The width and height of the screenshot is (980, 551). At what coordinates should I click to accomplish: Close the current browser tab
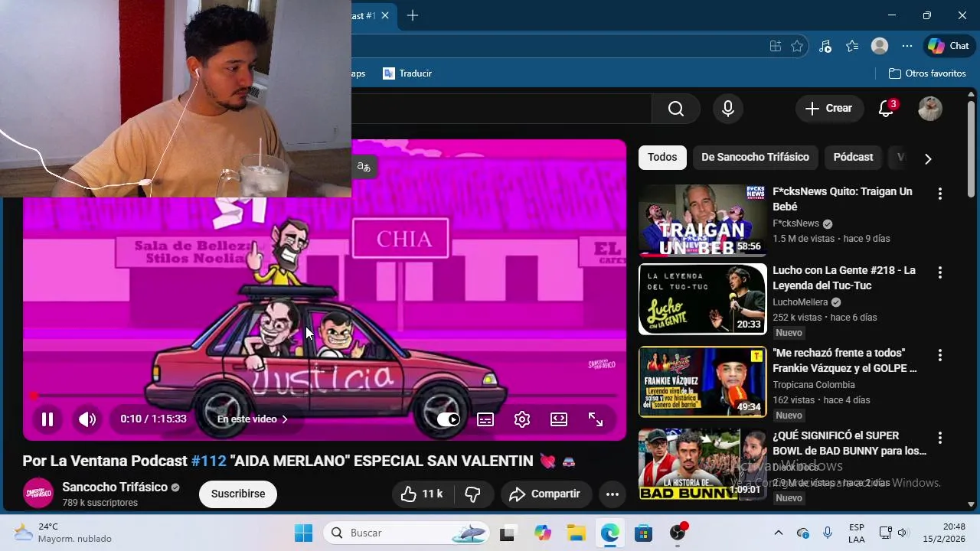click(x=385, y=15)
